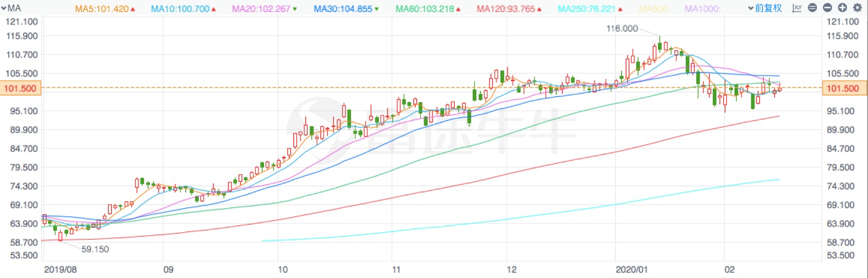Zoom out with the minus icon
The height and width of the screenshot is (278, 868).
[x=827, y=8]
